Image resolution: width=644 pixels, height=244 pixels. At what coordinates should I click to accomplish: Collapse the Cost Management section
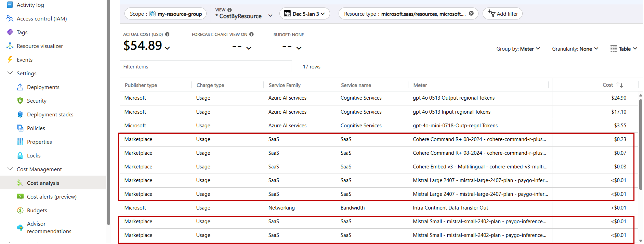[x=10, y=169]
